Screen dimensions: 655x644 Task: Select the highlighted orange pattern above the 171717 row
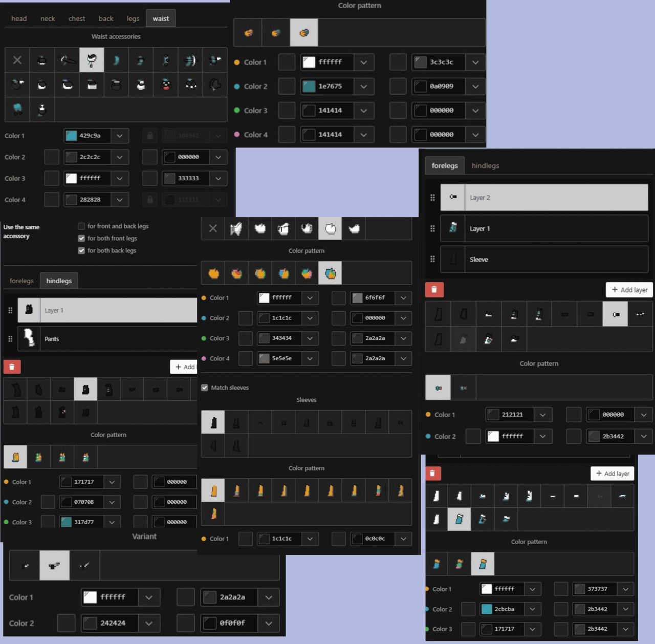pos(15,457)
